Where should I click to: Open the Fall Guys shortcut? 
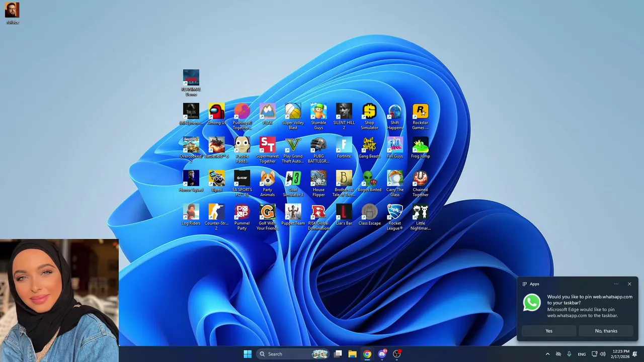coord(395,148)
